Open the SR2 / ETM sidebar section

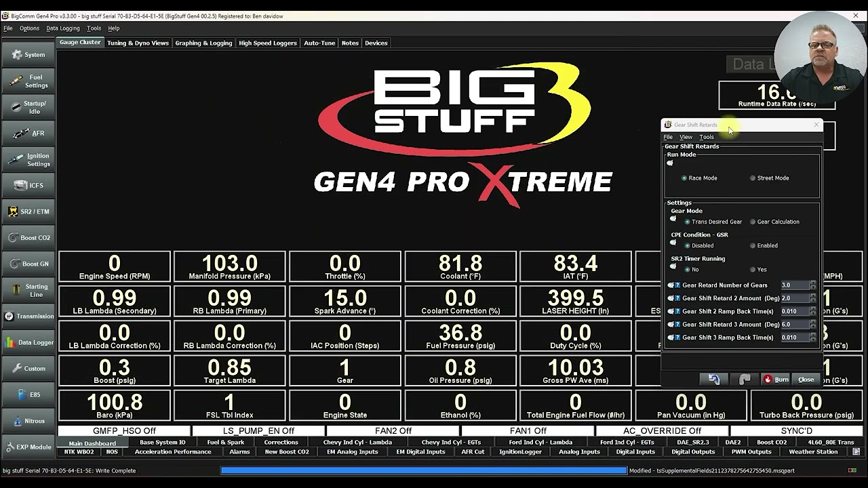(28, 211)
